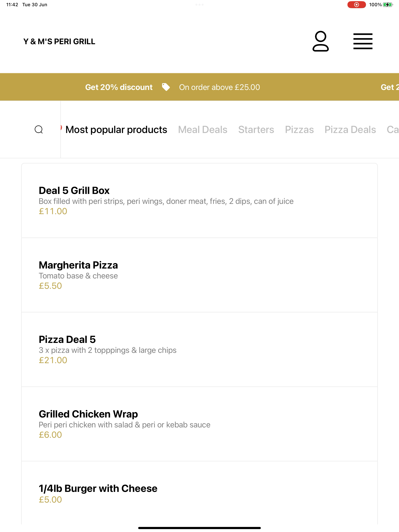Open the Deal 5 Grill Box item
Viewport: 399px width, 532px height.
pyautogui.click(x=199, y=201)
